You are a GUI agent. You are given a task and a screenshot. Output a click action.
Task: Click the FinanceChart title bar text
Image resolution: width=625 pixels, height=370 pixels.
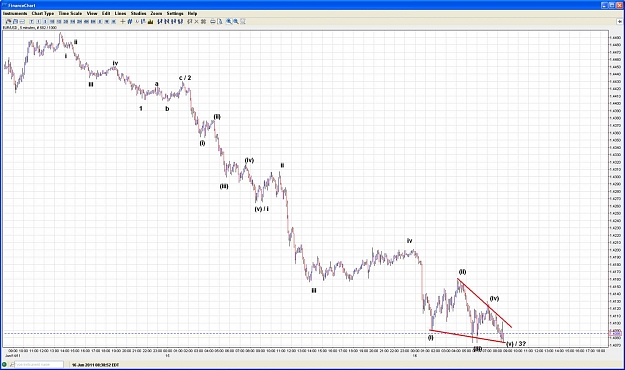pos(22,5)
